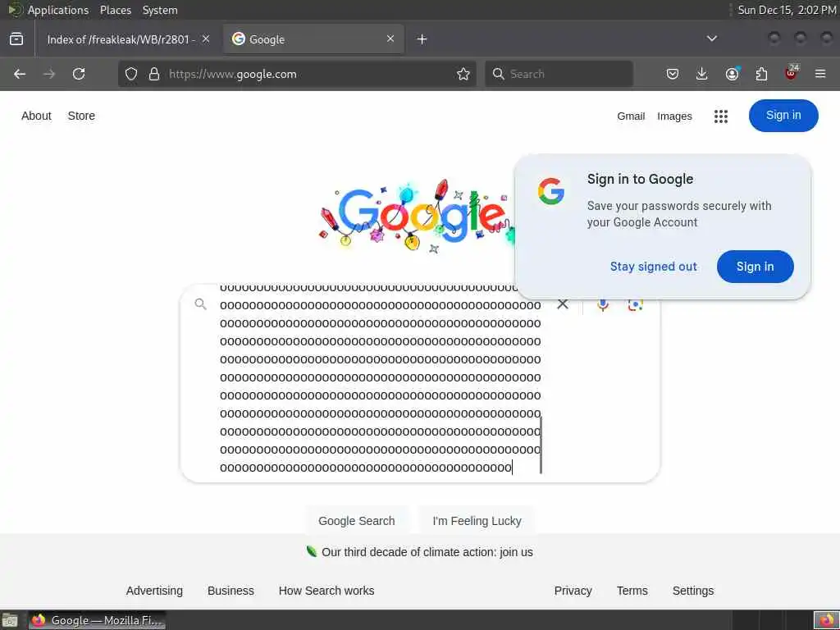Go back to the previous page
Image resolution: width=840 pixels, height=630 pixels.
click(x=20, y=74)
